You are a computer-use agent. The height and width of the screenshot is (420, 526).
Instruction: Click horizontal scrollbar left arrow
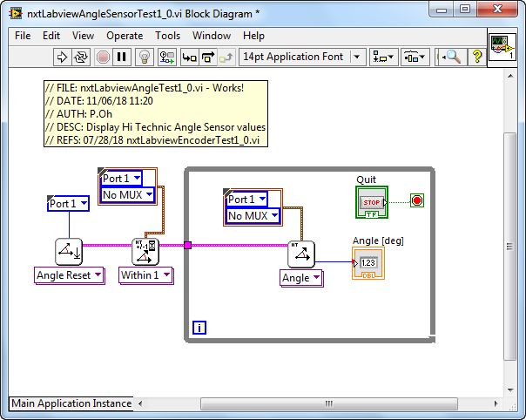pos(140,403)
